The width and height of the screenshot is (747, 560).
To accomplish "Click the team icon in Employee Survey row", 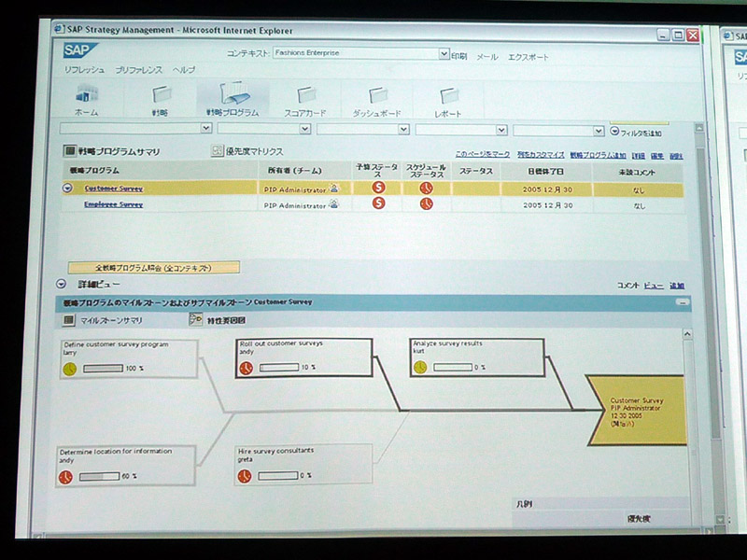I will 334,204.
